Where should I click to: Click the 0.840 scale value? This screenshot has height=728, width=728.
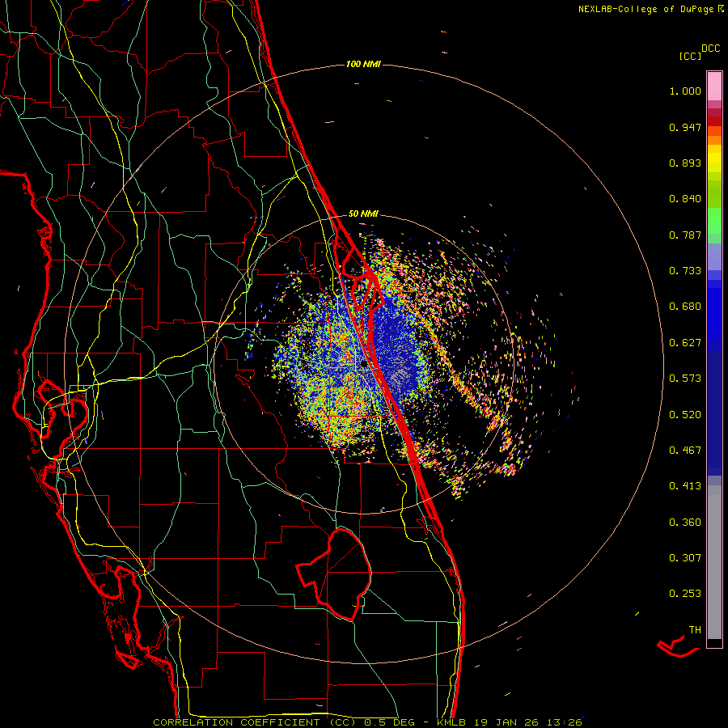coord(685,199)
